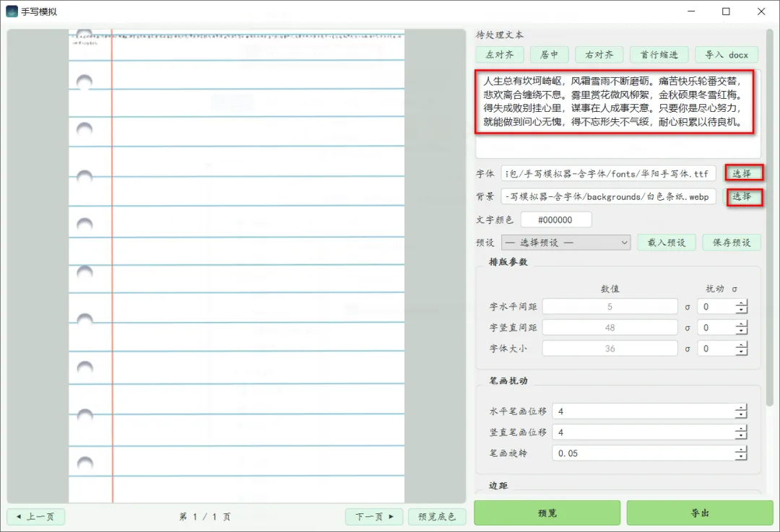Image resolution: width=780 pixels, height=532 pixels.
Task: Click the 字体 font path field
Action: click(x=608, y=173)
